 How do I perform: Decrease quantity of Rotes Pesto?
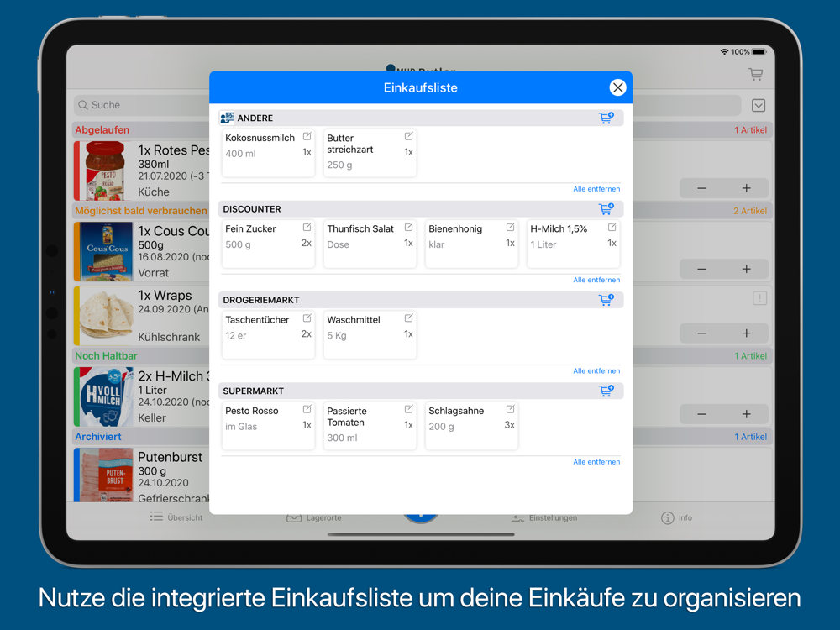tap(701, 188)
